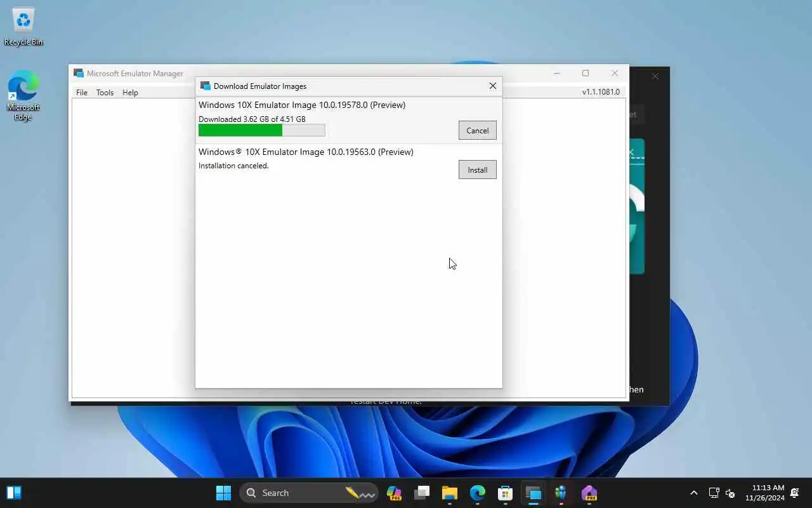
Task: Switch to Emulator Manager taskbar icon
Action: (x=534, y=493)
